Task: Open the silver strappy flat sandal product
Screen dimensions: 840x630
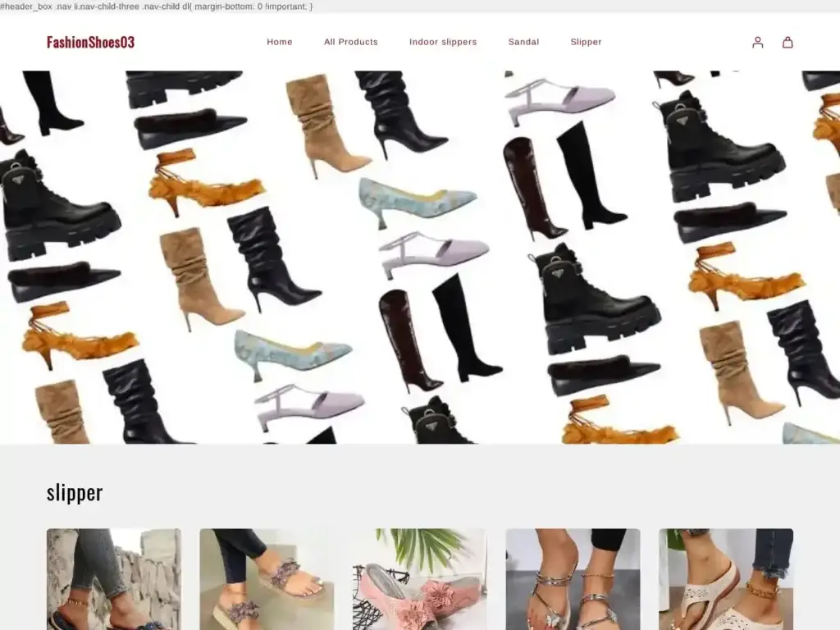Action: 573,578
